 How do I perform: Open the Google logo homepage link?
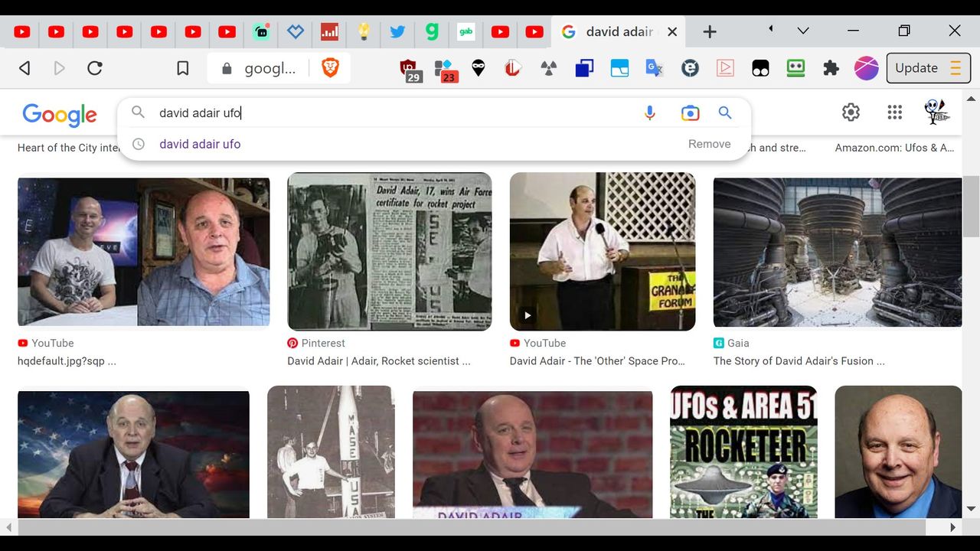coord(60,115)
